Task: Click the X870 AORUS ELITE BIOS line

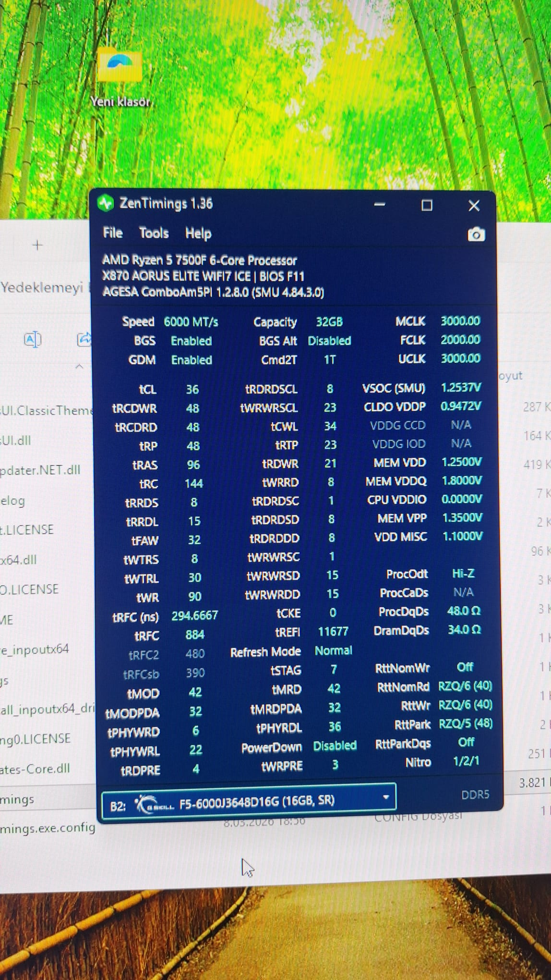Action: pyautogui.click(x=204, y=276)
